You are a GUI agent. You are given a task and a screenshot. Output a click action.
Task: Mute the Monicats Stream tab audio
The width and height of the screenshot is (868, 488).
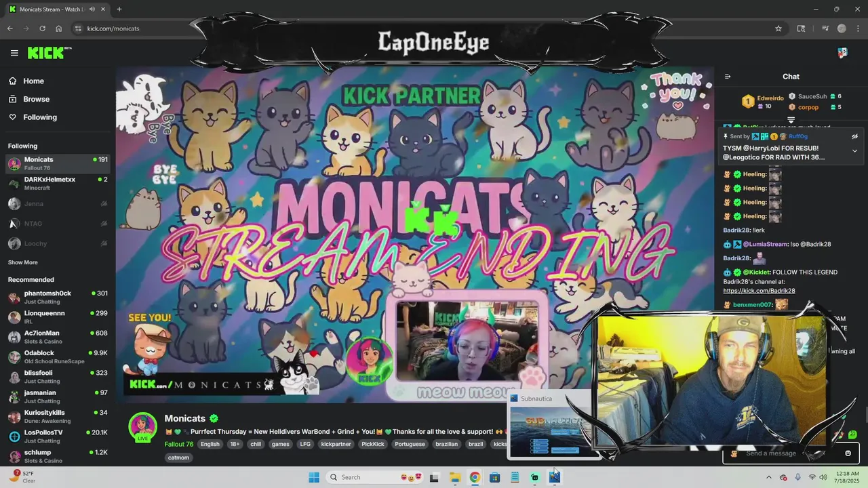point(91,9)
